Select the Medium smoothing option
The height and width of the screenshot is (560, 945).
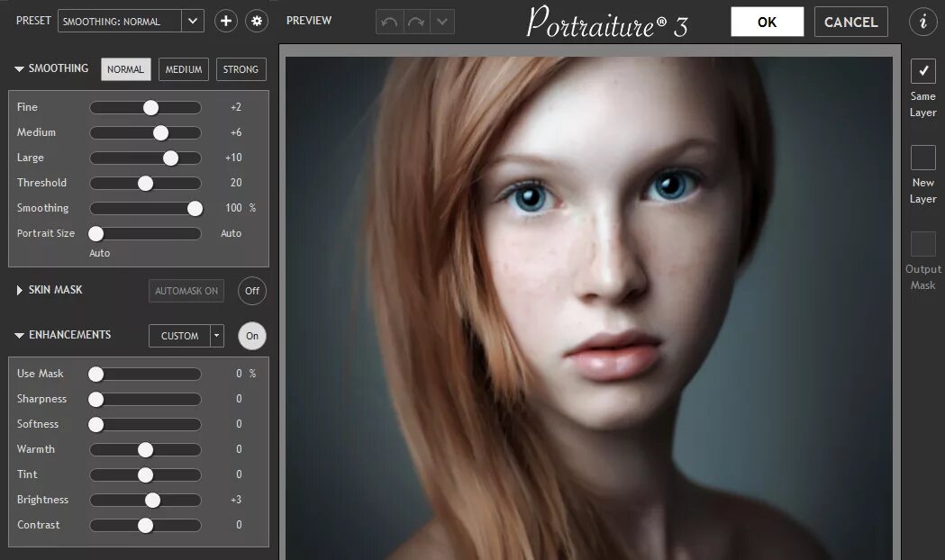click(184, 69)
